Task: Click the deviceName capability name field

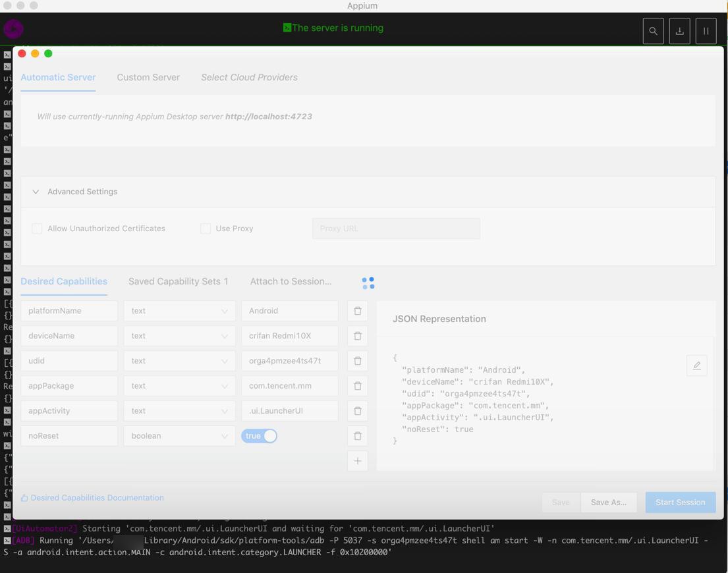Action: click(x=69, y=336)
